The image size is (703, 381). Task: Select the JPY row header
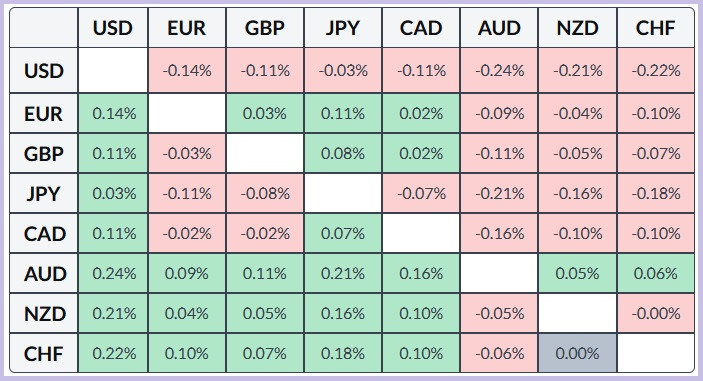pos(44,194)
